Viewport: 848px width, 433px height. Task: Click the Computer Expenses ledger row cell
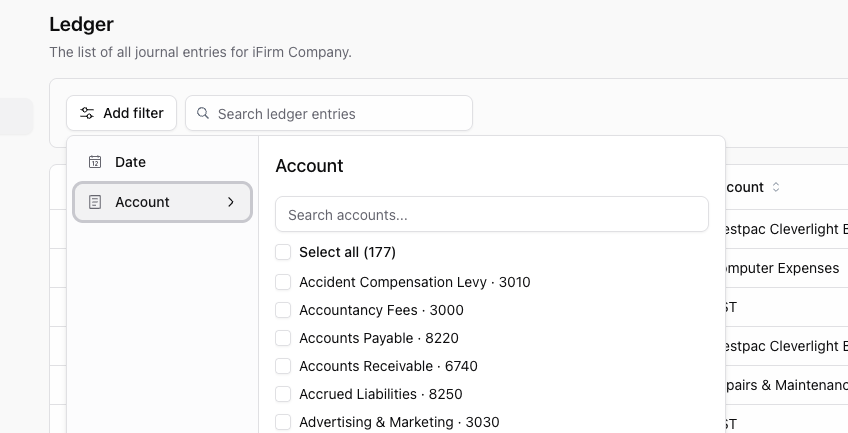click(782, 268)
